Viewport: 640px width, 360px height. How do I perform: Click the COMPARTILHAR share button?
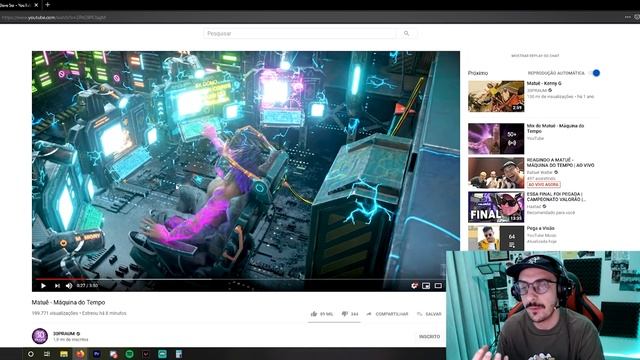tap(387, 314)
